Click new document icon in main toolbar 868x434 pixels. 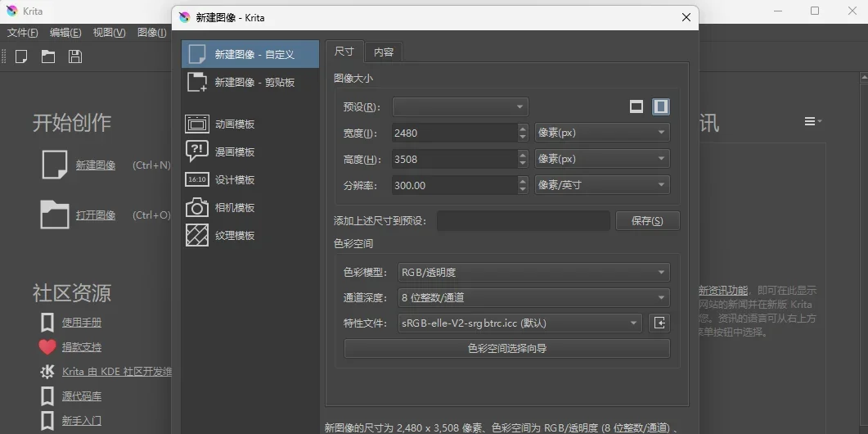click(x=21, y=57)
